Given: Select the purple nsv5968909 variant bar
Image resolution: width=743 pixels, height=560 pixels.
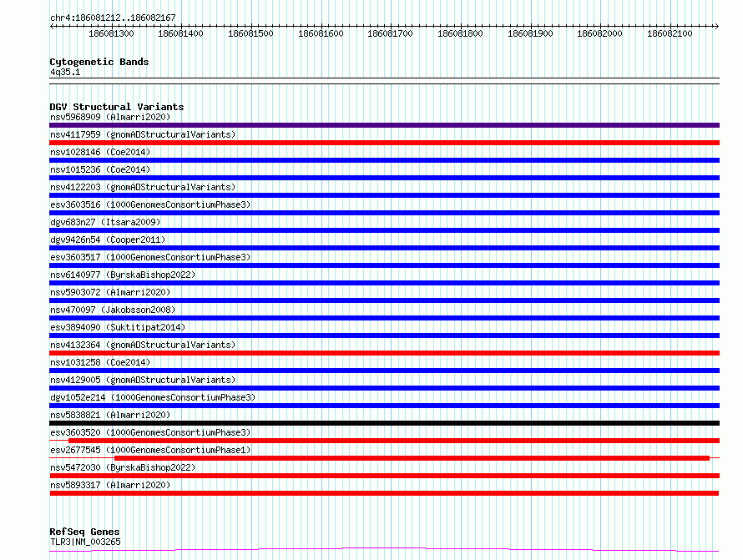Looking at the screenshot, I should pyautogui.click(x=384, y=125).
